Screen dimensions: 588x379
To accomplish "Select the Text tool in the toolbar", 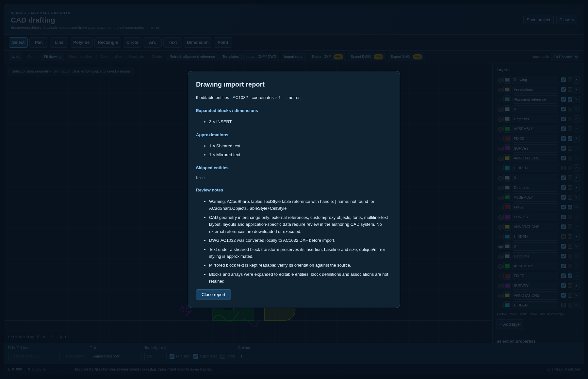I will click(x=173, y=42).
